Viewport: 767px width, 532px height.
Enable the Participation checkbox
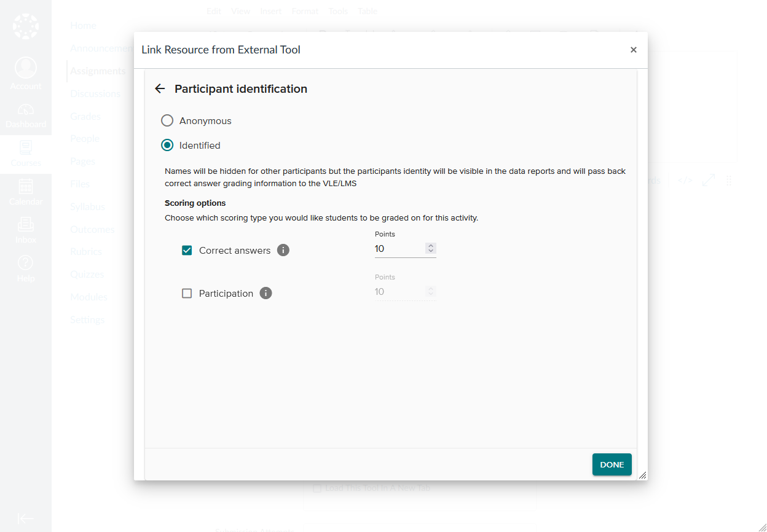click(x=187, y=293)
